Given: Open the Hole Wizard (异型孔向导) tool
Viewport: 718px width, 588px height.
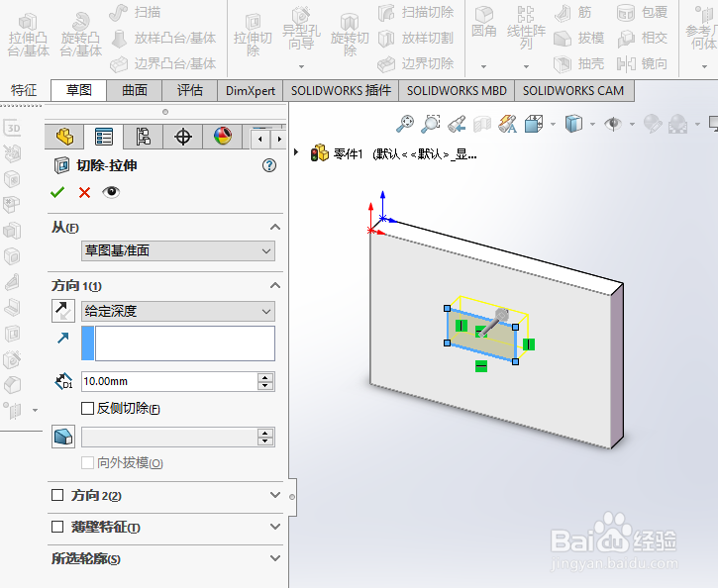Looking at the screenshot, I should (x=301, y=31).
